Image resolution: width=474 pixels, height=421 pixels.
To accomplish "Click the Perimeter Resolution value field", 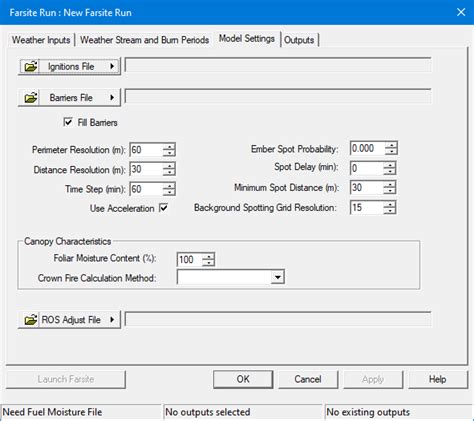I will pyautogui.click(x=146, y=150).
